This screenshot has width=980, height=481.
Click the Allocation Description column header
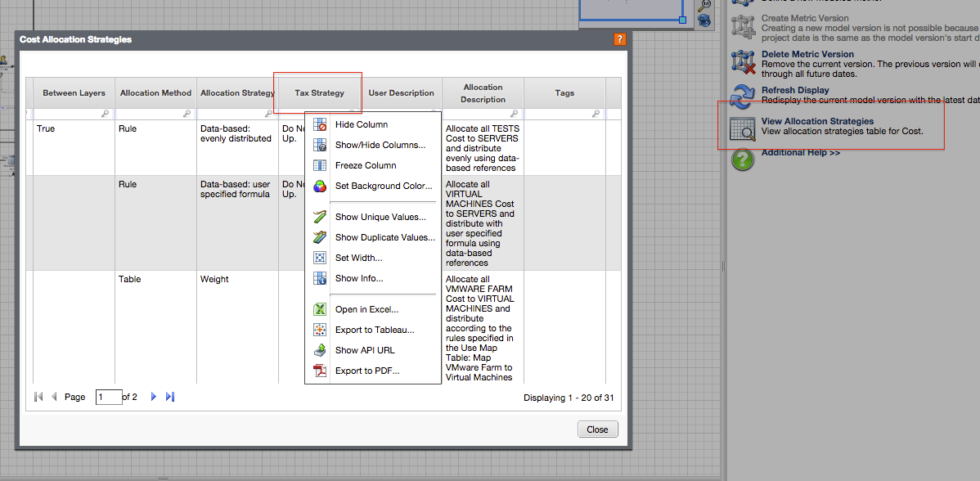483,93
